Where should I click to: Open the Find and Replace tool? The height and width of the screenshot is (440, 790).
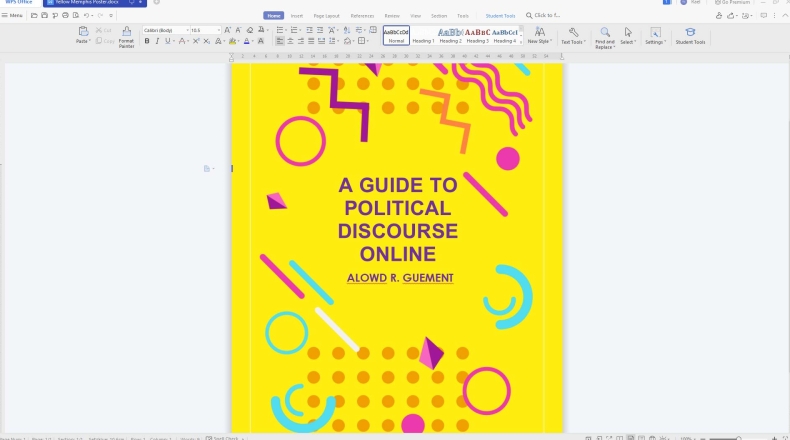[605, 36]
